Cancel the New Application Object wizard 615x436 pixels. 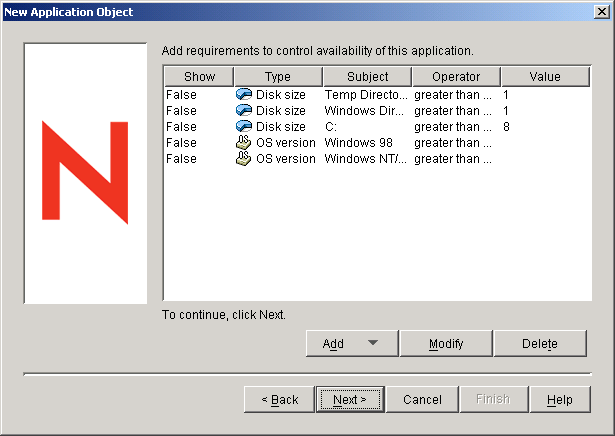422,399
